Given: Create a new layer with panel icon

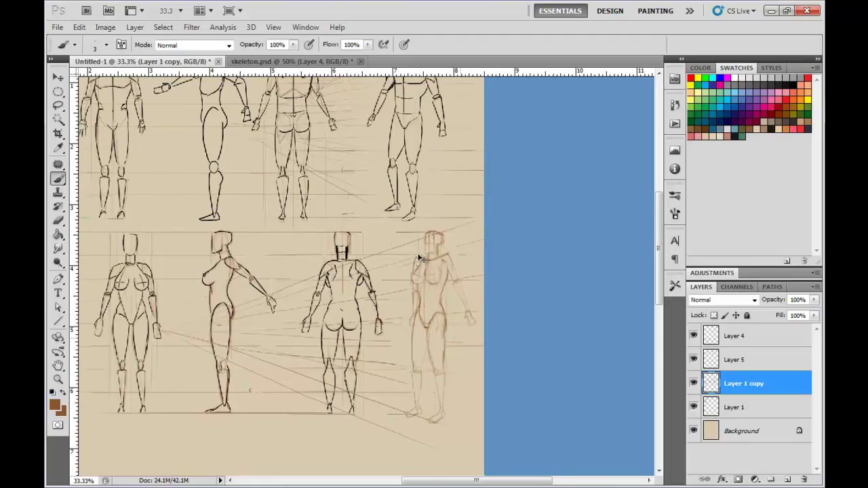Looking at the screenshot, I should [x=788, y=479].
